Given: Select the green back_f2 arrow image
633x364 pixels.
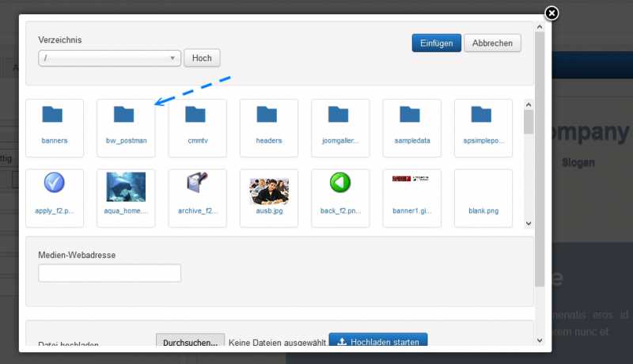Looking at the screenshot, I should [339, 184].
